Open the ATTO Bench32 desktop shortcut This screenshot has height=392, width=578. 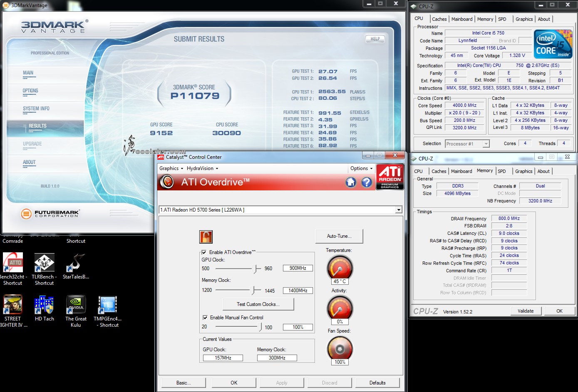[13, 263]
